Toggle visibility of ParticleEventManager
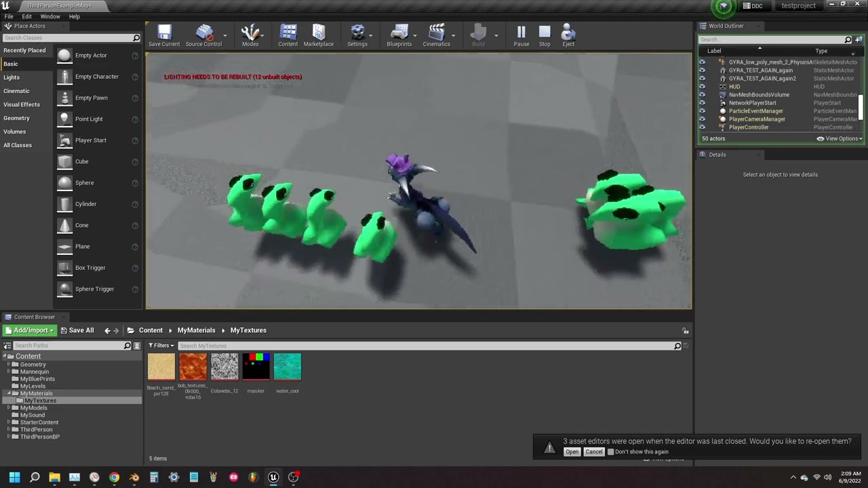This screenshot has height=488, width=868. click(702, 111)
